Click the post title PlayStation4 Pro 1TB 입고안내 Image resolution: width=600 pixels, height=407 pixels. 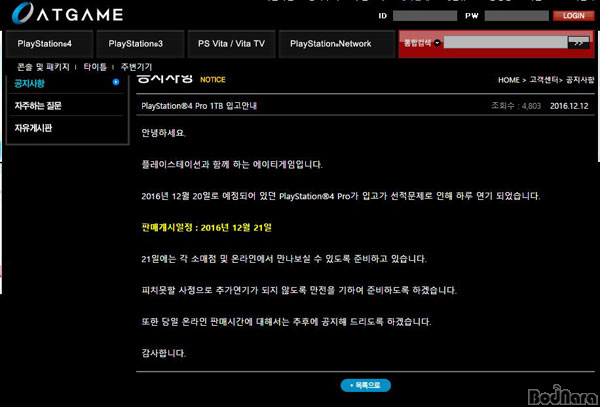pyautogui.click(x=199, y=106)
